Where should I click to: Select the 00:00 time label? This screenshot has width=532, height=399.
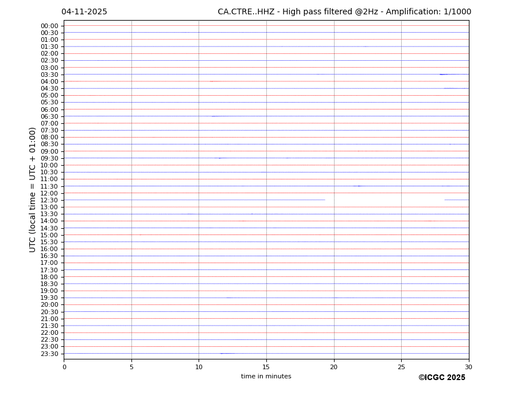[x=49, y=26]
